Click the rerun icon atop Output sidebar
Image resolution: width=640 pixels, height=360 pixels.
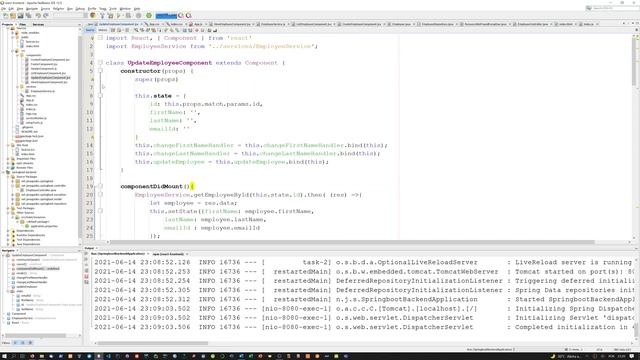87,254
